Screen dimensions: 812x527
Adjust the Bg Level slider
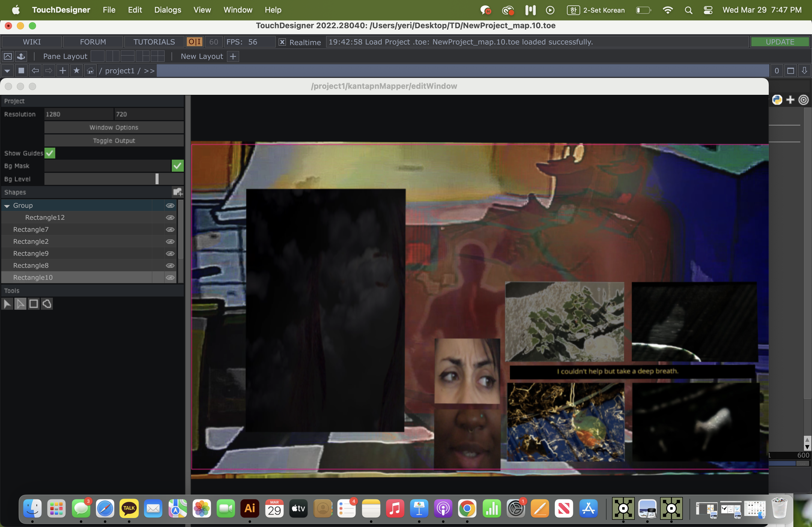(114, 179)
